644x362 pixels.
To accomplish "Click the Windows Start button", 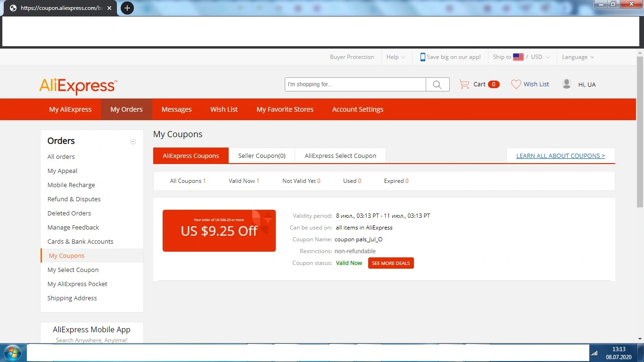I will point(13,353).
